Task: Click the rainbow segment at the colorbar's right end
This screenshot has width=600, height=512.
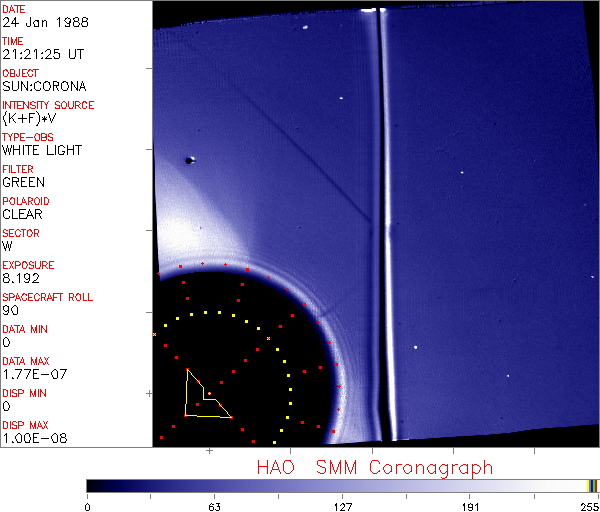Action: [593, 485]
